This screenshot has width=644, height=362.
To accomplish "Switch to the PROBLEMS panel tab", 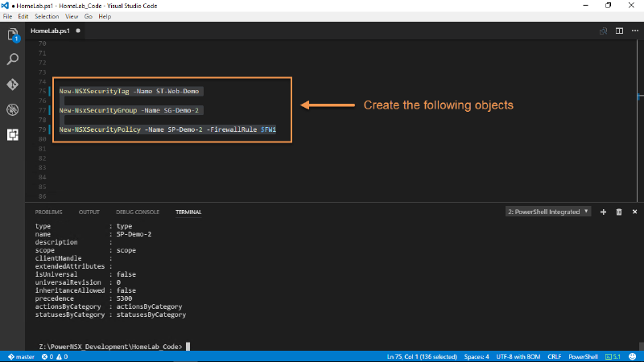I will (48, 212).
